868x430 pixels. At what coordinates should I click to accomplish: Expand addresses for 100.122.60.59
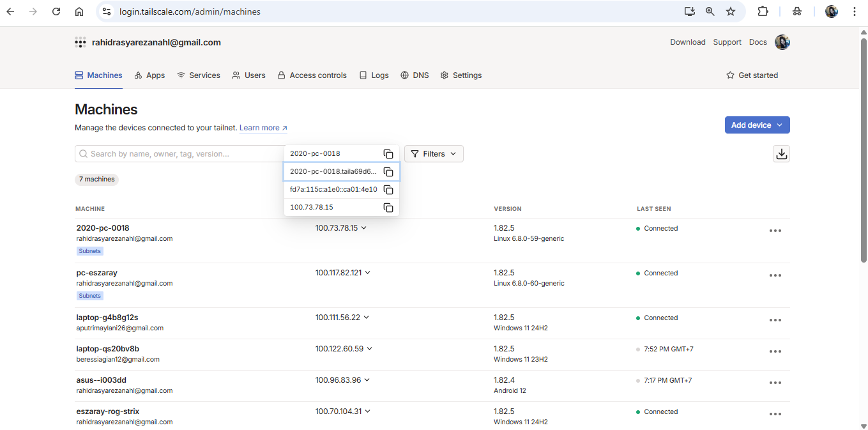point(370,349)
